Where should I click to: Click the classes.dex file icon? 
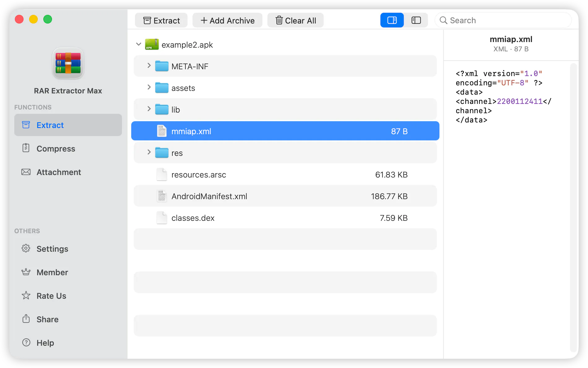click(162, 218)
